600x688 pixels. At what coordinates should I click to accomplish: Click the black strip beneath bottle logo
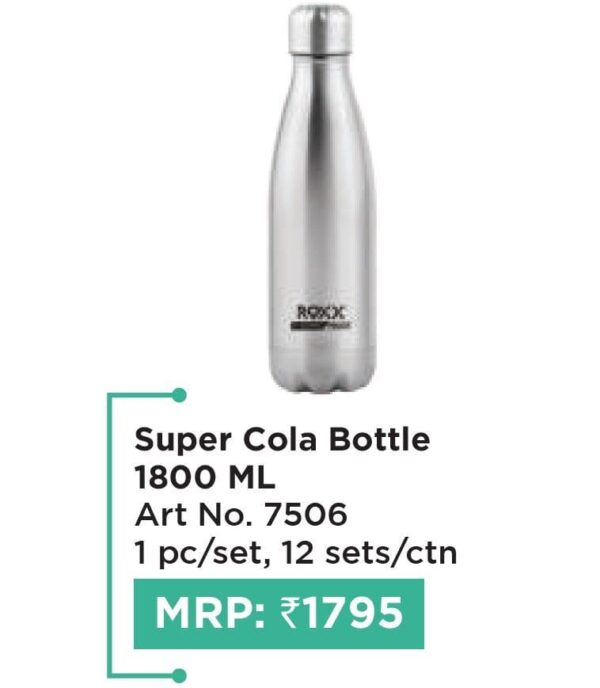click(322, 326)
